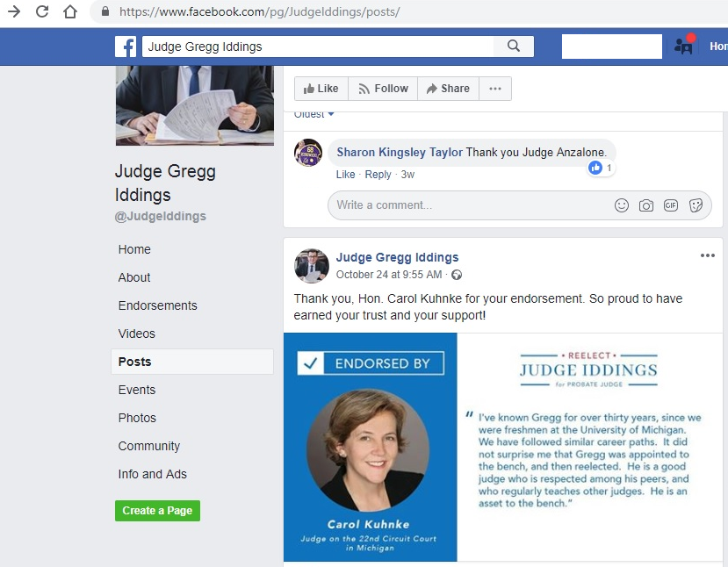728x567 pixels.
Task: Follow the page
Action: click(x=383, y=89)
